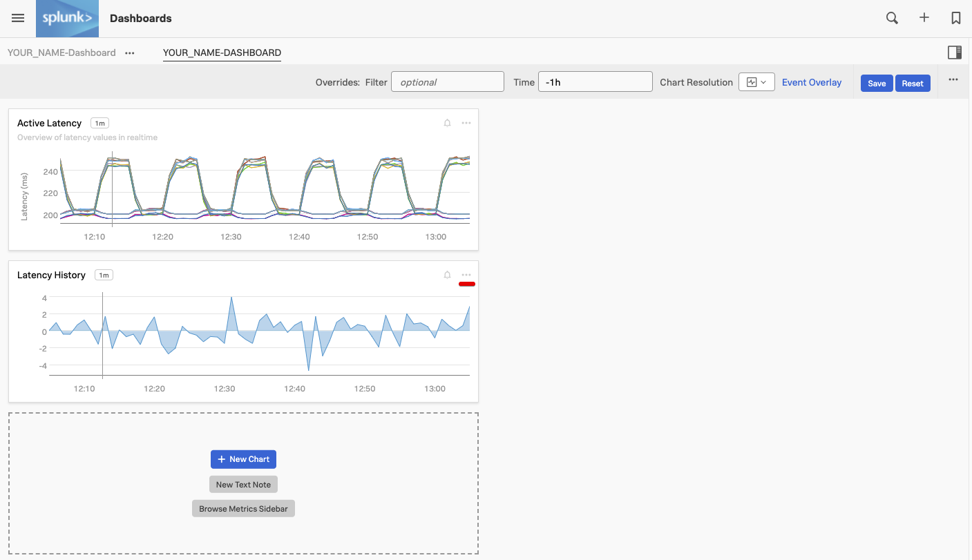This screenshot has height=560, width=972.
Task: Click the Latency History chart title
Action: [51, 275]
